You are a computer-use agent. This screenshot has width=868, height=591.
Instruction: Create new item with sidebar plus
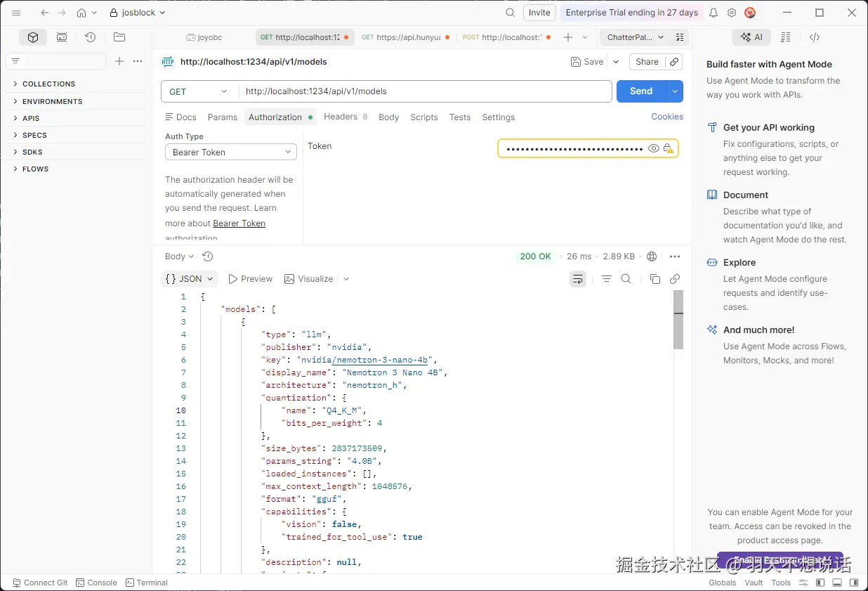click(119, 61)
